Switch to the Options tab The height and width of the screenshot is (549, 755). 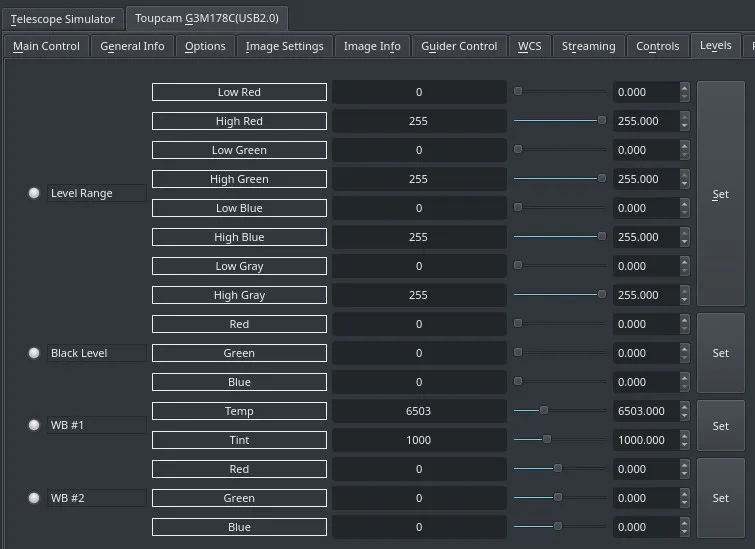[x=205, y=46]
